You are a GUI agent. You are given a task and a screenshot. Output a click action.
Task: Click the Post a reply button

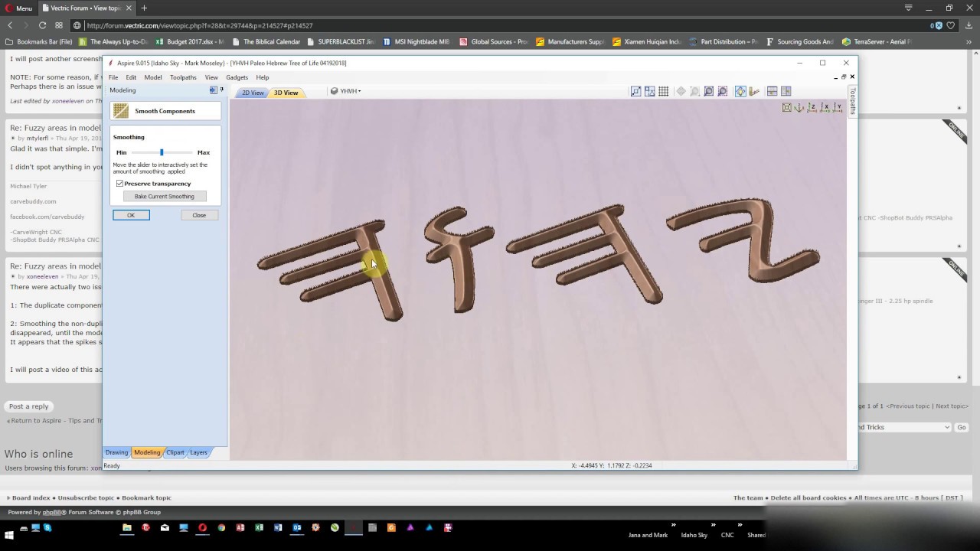(29, 406)
